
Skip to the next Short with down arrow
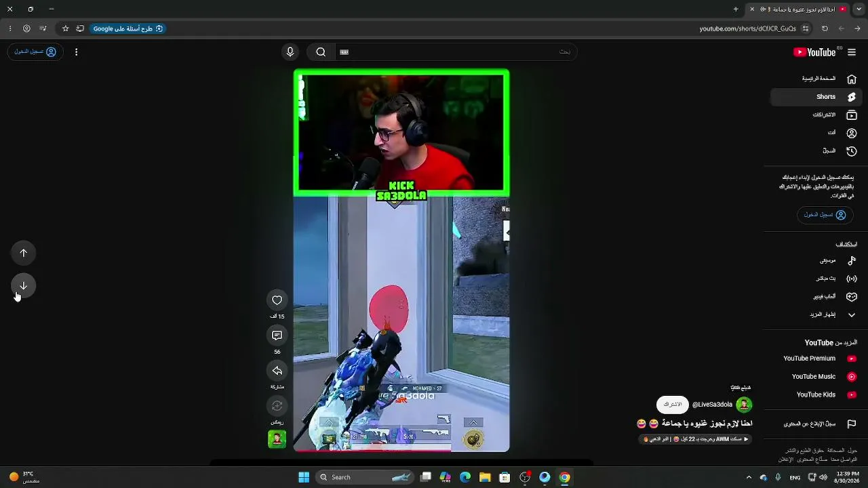click(23, 285)
